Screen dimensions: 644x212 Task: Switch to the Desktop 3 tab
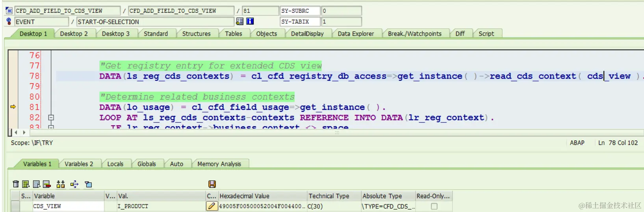pos(115,34)
